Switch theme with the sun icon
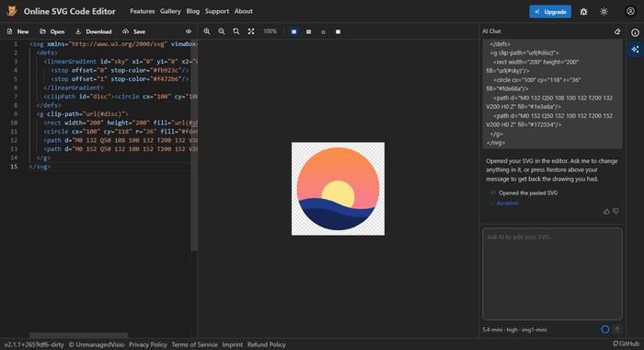 coord(604,12)
